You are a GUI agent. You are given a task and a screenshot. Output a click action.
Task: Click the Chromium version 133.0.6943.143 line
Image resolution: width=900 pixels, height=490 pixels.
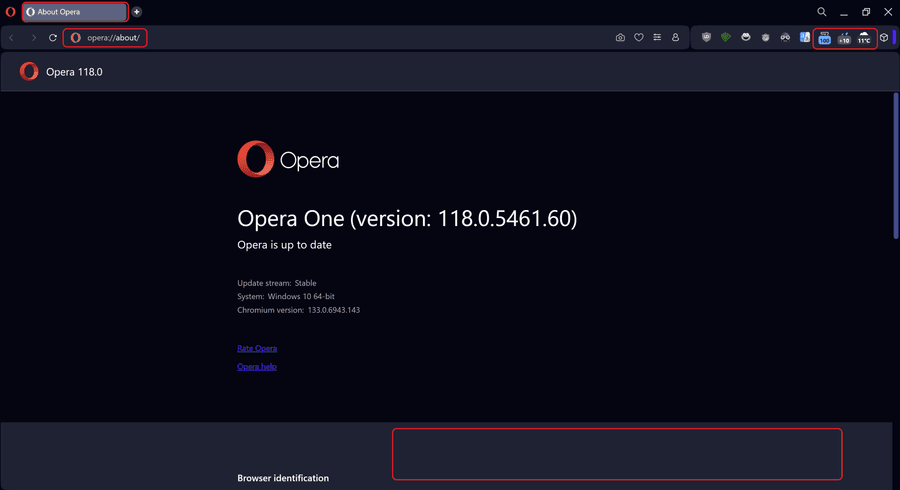[x=298, y=310]
